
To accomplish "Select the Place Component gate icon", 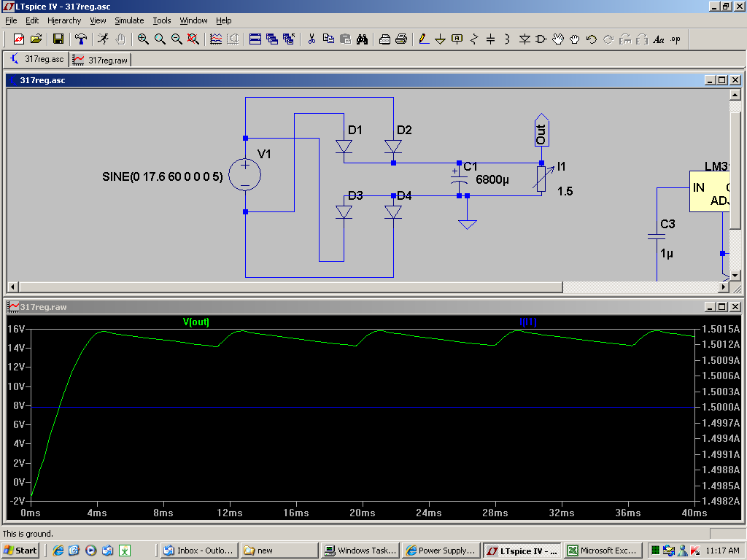I will click(541, 39).
